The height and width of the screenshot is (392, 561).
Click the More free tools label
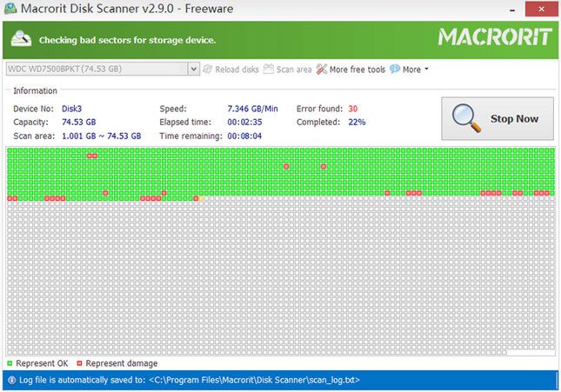357,70
